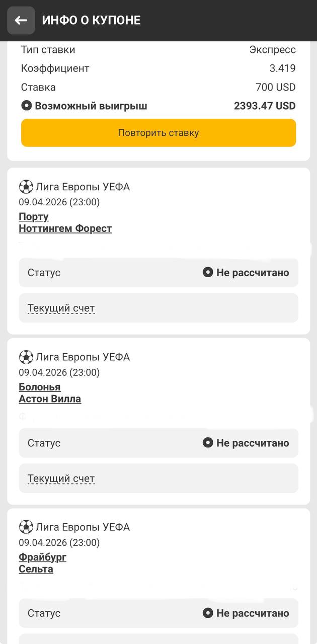Open the Порту team link
This screenshot has width=317, height=644.
[x=34, y=217]
